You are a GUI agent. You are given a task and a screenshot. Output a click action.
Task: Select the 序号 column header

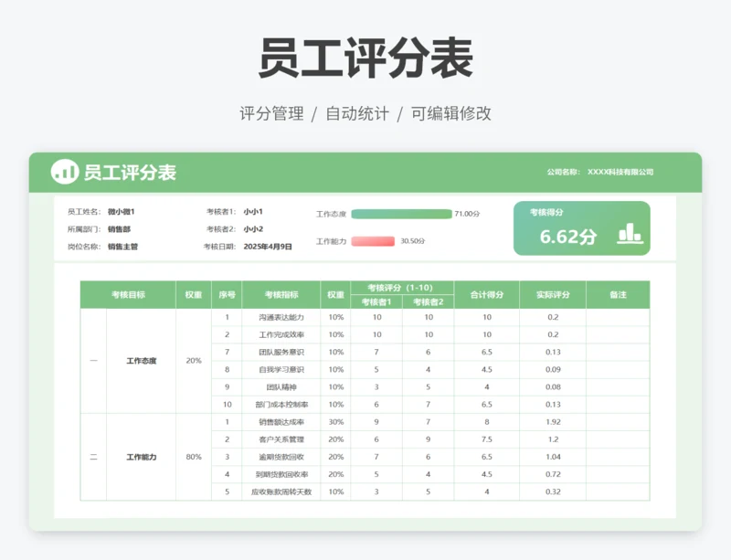tap(227, 295)
